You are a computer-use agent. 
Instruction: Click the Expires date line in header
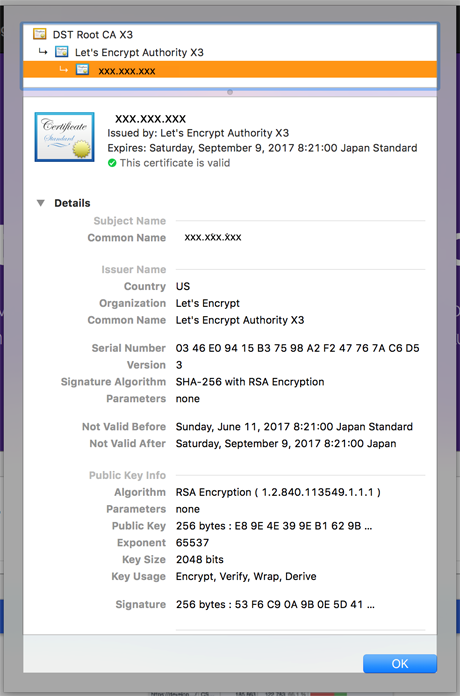[x=262, y=148]
